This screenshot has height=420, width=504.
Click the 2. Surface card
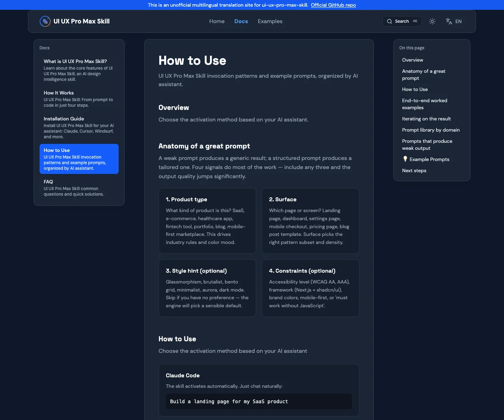click(x=310, y=221)
